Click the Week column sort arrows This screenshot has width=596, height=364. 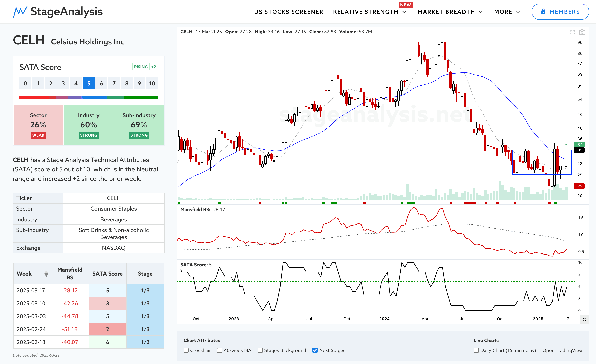pos(46,274)
